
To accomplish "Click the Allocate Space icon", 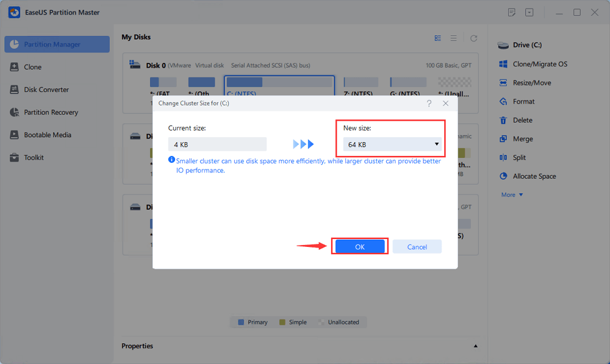I will click(503, 176).
